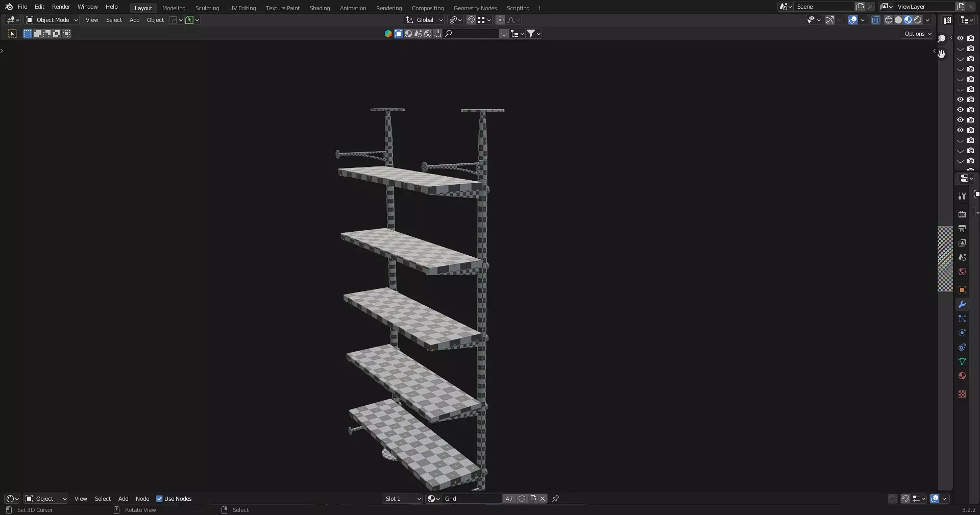Click the Grid material name field
The height and width of the screenshot is (515, 980).
pyautogui.click(x=472, y=499)
